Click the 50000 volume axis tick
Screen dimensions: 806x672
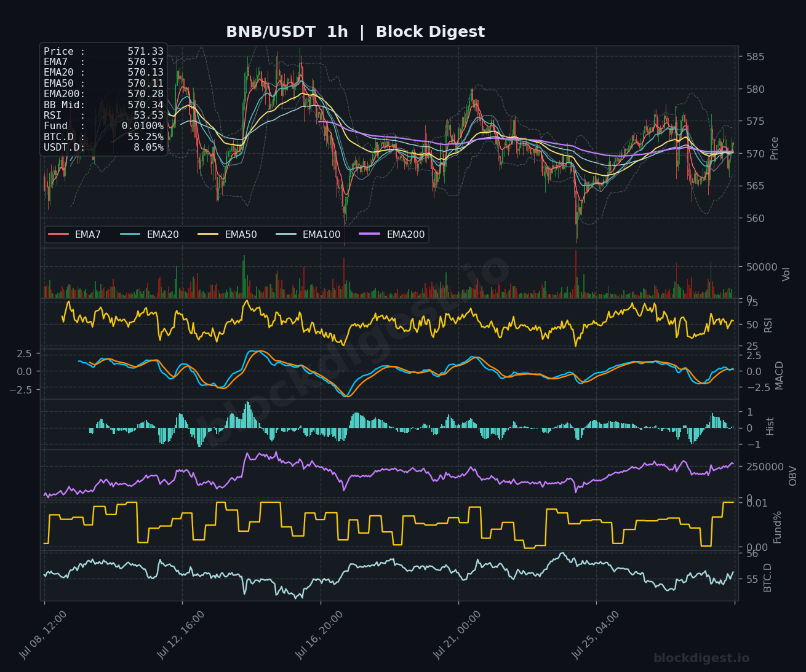(762, 267)
